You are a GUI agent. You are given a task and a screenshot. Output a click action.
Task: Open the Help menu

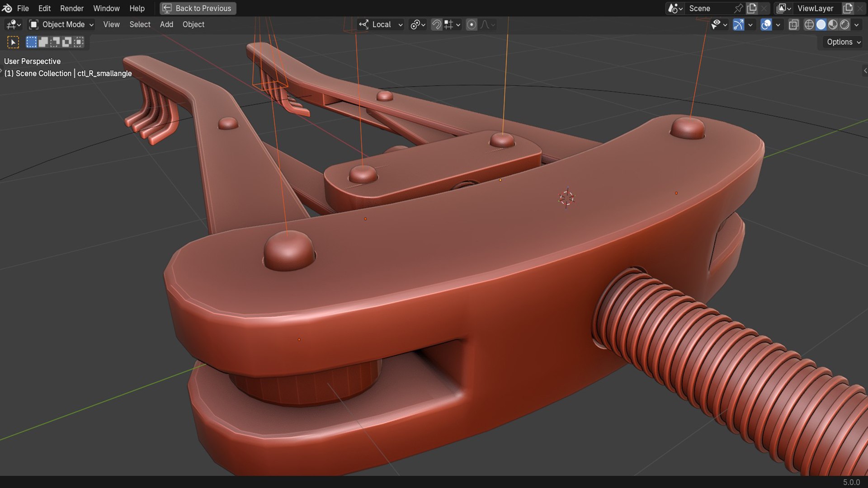[137, 8]
